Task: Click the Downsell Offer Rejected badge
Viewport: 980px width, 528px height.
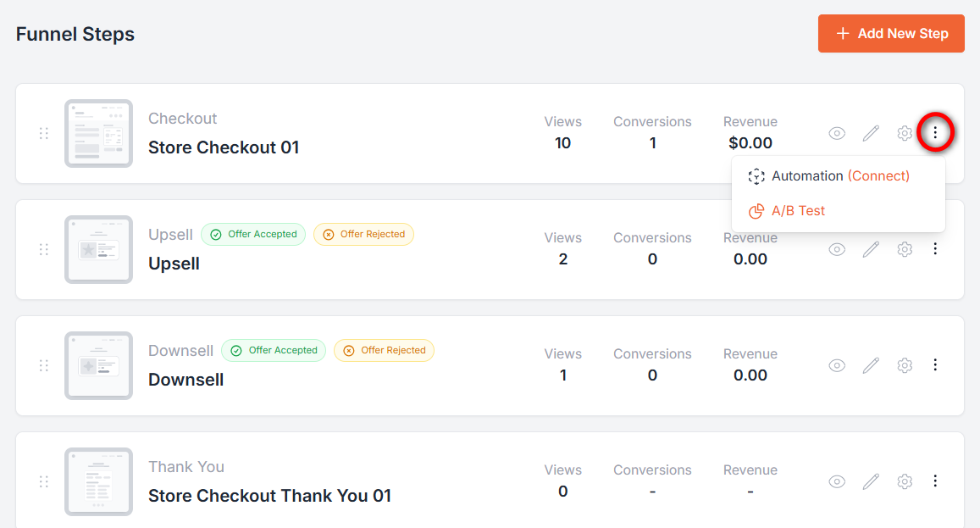Action: (x=385, y=350)
